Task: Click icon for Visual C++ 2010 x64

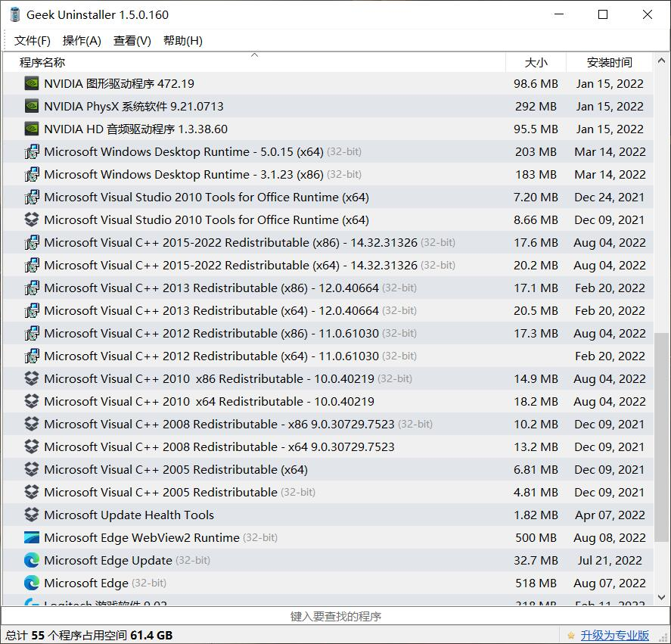Action: coord(32,401)
